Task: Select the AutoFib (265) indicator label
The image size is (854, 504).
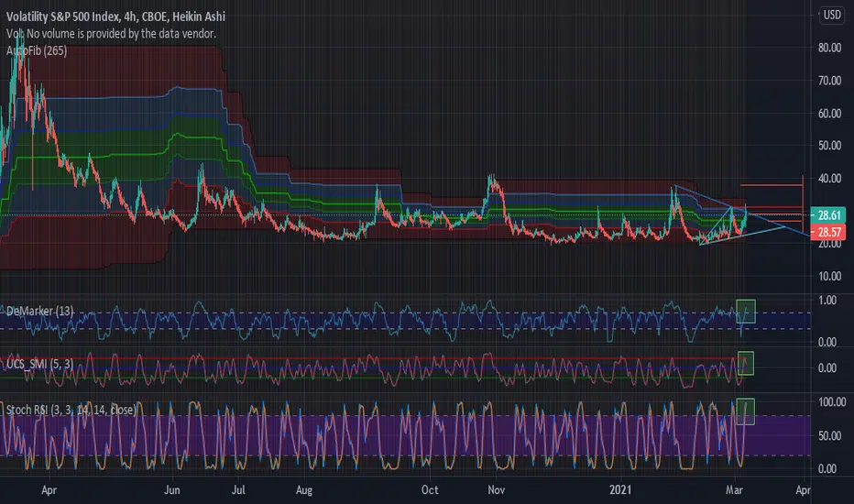Action: pyautogui.click(x=37, y=50)
